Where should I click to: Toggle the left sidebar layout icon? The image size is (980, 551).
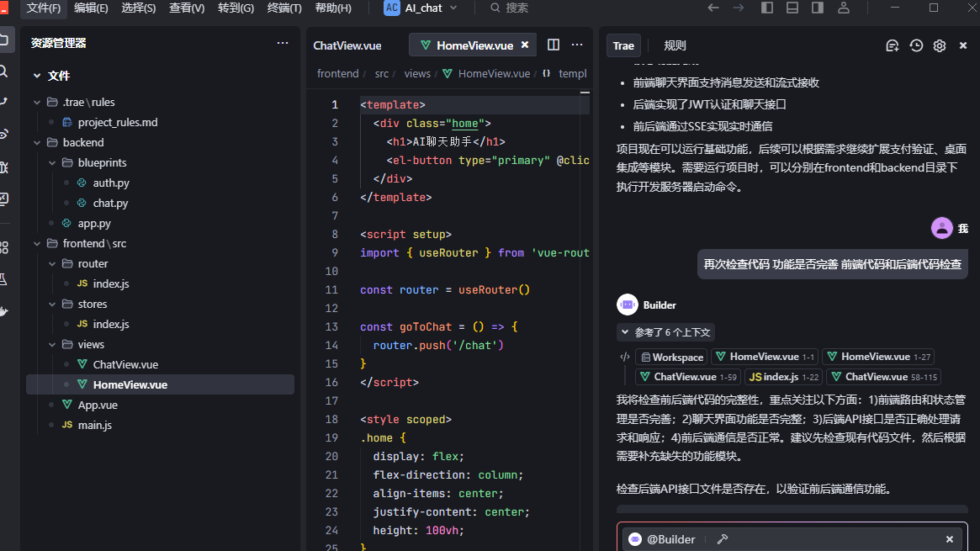pos(767,8)
